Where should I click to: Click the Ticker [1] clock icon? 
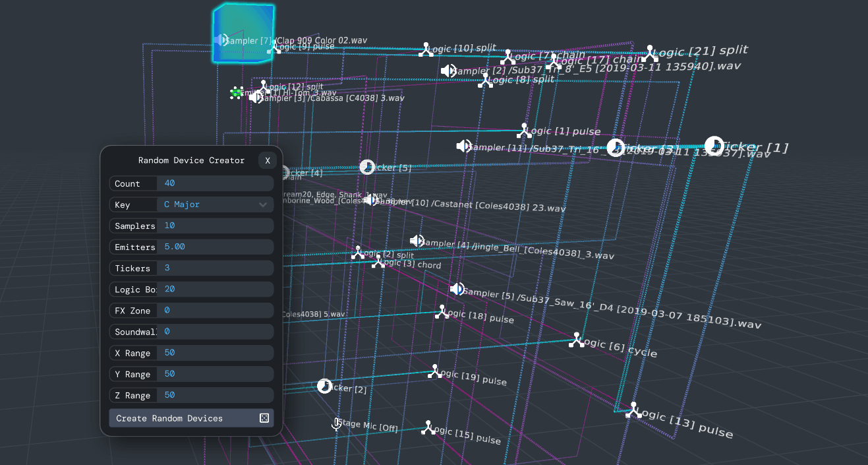714,144
